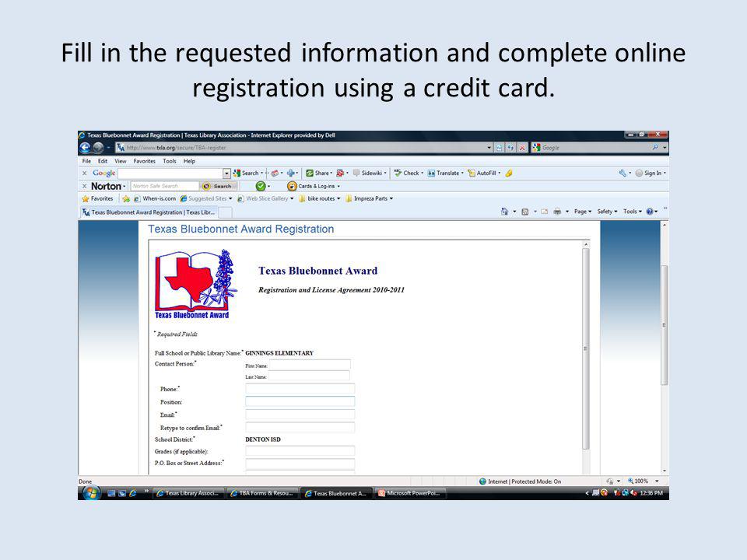Expand the bike routes favorites folder

319,198
